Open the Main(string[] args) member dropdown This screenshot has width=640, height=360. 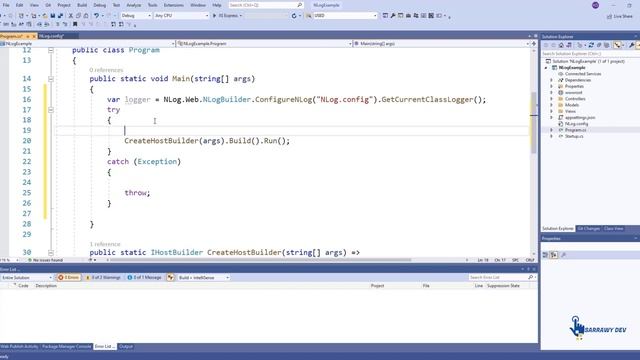pos(441,43)
